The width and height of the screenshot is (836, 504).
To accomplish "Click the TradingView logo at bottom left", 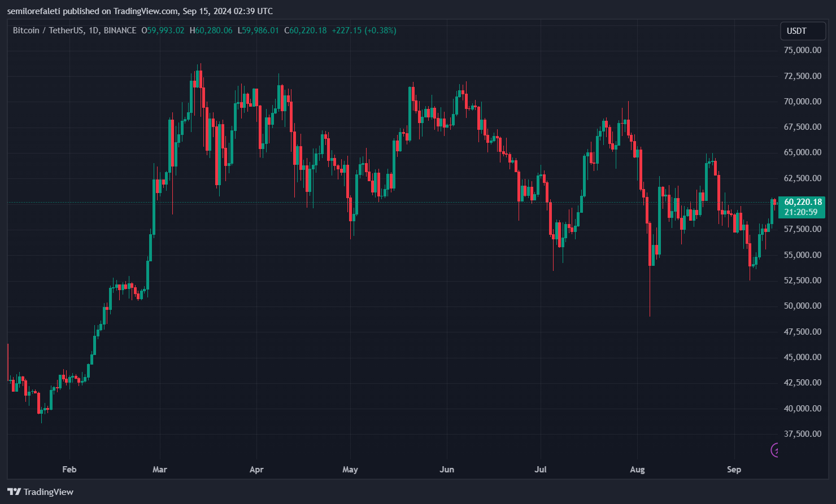I will [40, 492].
